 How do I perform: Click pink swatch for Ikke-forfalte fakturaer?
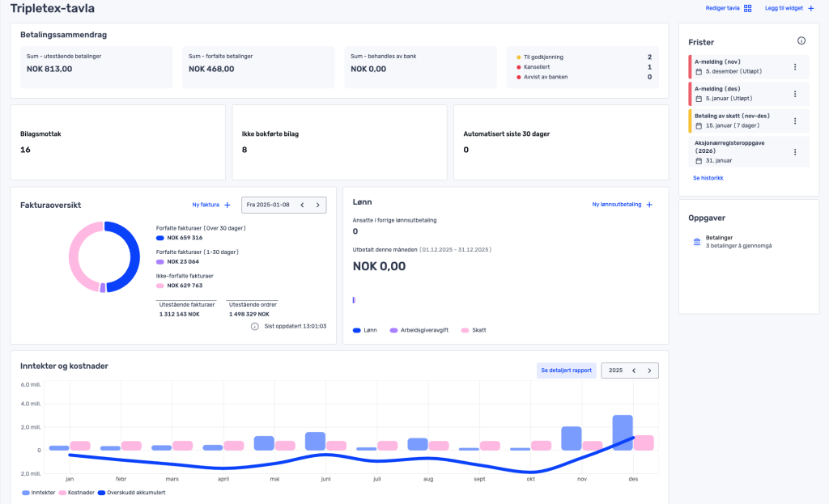click(159, 286)
